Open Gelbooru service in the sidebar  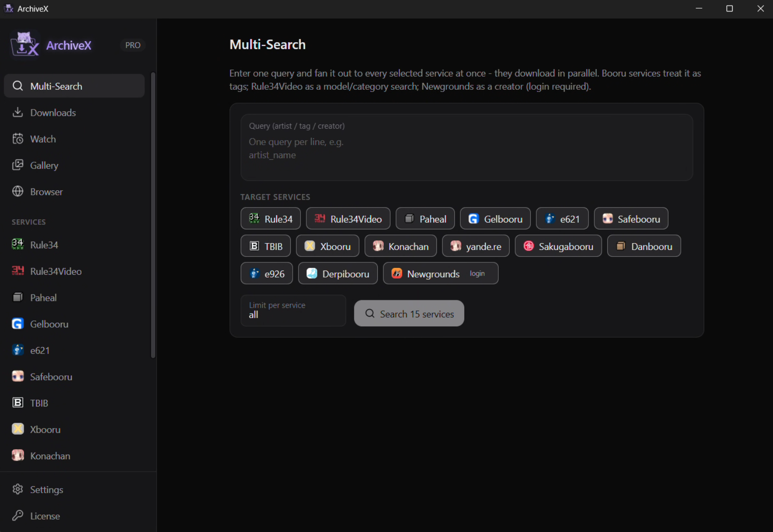click(x=74, y=324)
